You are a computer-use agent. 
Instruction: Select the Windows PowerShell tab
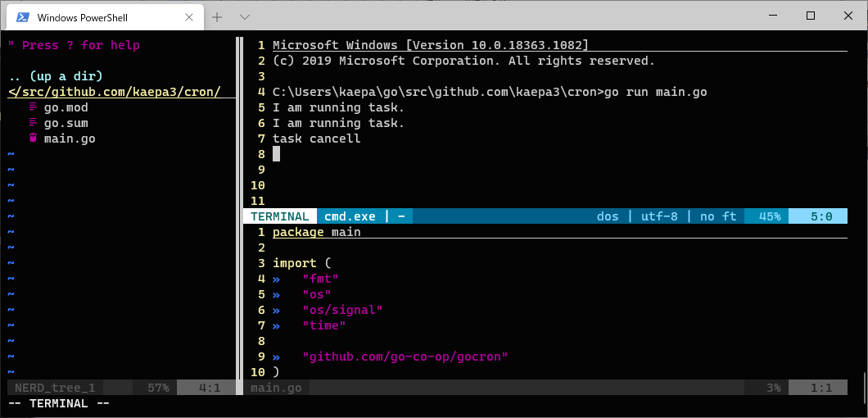pos(105,17)
